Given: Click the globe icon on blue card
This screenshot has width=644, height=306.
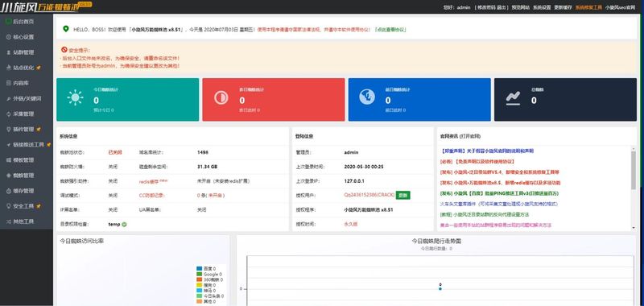Looking at the screenshot, I should point(367,97).
